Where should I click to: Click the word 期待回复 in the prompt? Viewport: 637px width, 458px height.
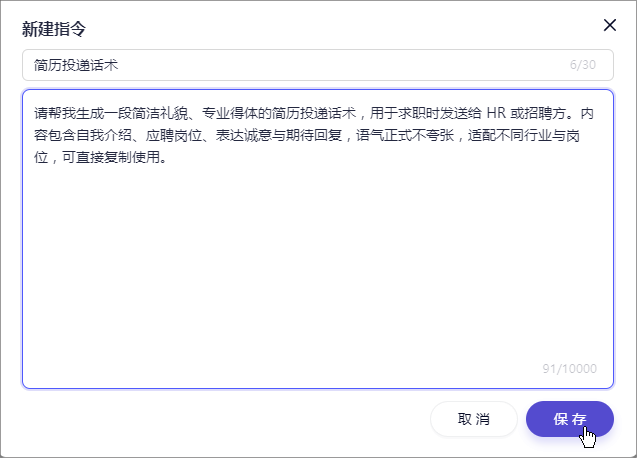pyautogui.click(x=314, y=135)
